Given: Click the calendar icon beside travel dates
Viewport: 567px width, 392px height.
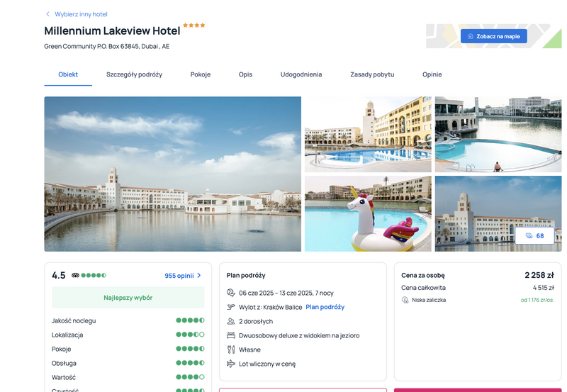Looking at the screenshot, I should click(231, 293).
